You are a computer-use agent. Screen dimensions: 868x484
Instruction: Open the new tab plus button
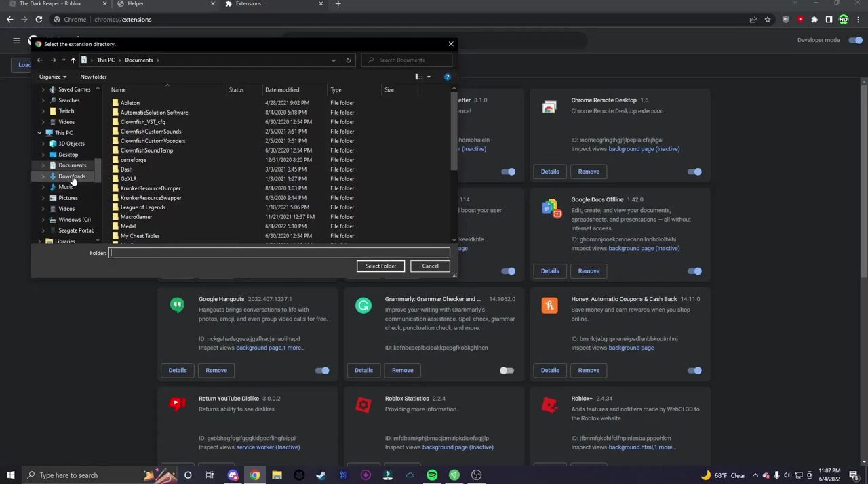338,4
